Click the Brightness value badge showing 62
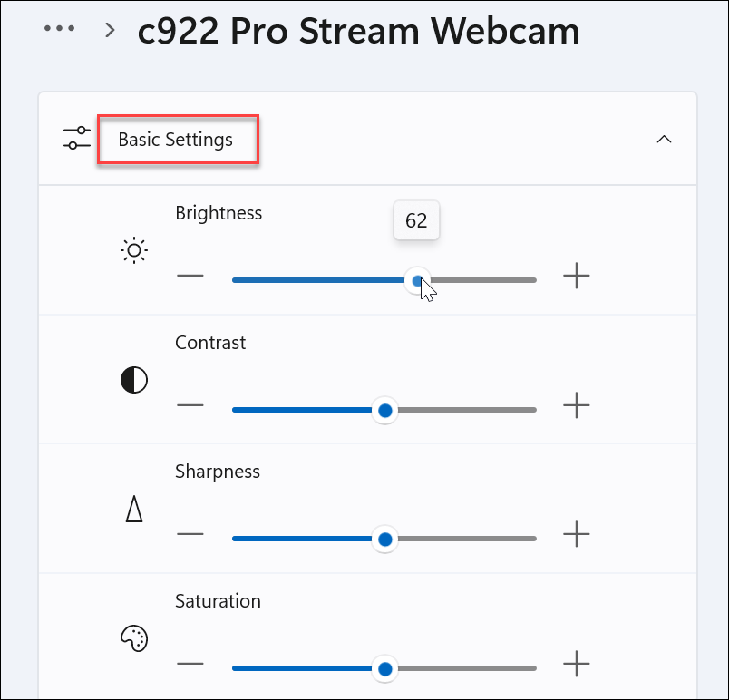 pos(416,220)
